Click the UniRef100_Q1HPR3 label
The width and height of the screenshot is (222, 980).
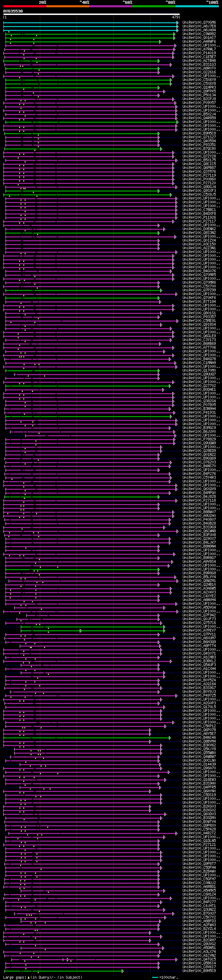click(199, 88)
